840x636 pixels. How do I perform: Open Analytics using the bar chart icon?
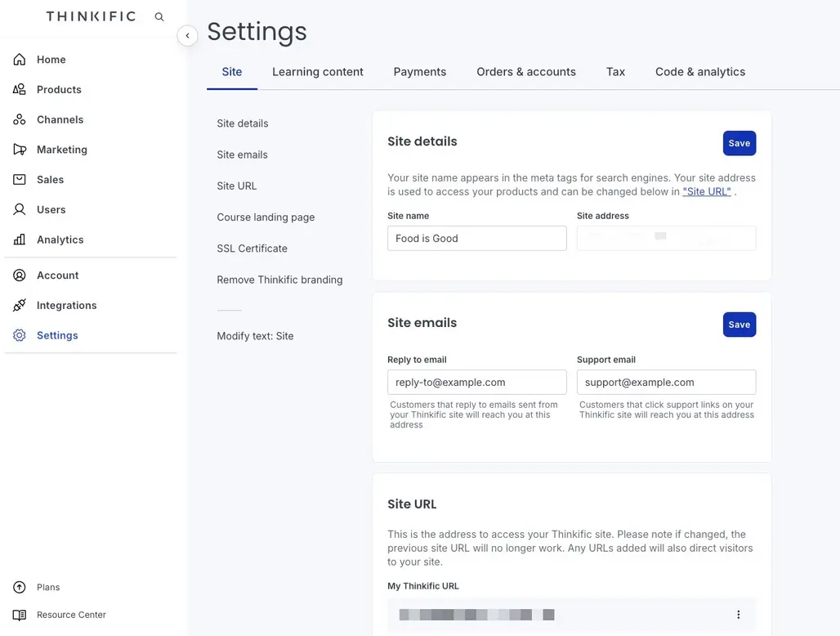tap(20, 240)
